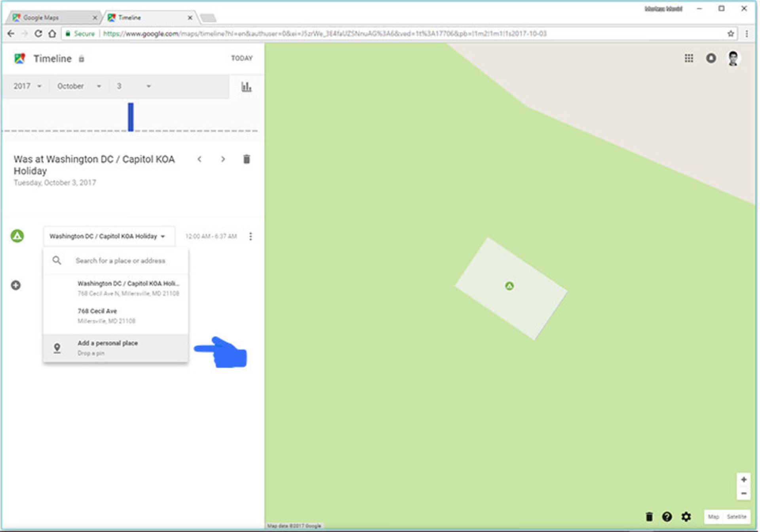Select Washington DC / Capitol KOA Holi... suggestion
Viewport: 760px width, 532px height.
point(116,288)
